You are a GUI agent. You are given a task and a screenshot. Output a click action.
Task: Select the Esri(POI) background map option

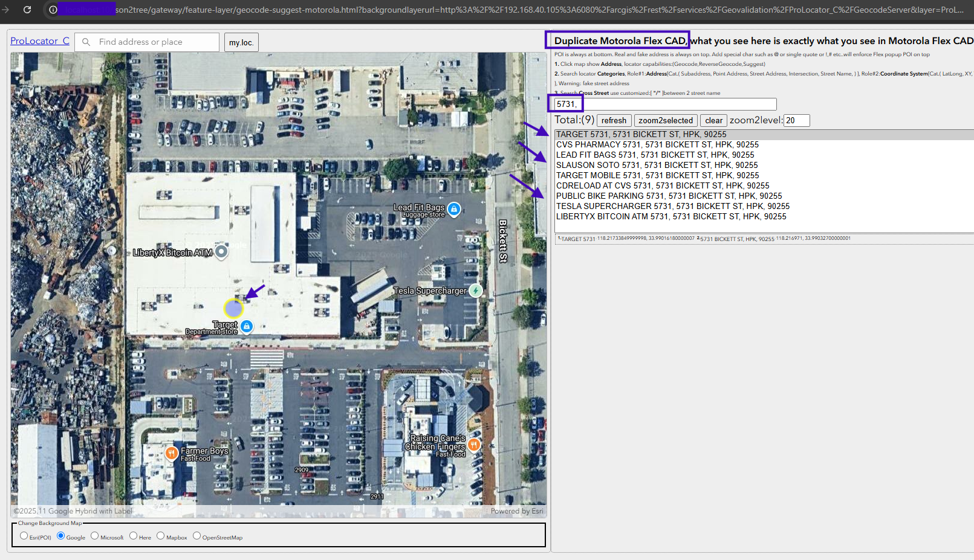click(x=24, y=536)
